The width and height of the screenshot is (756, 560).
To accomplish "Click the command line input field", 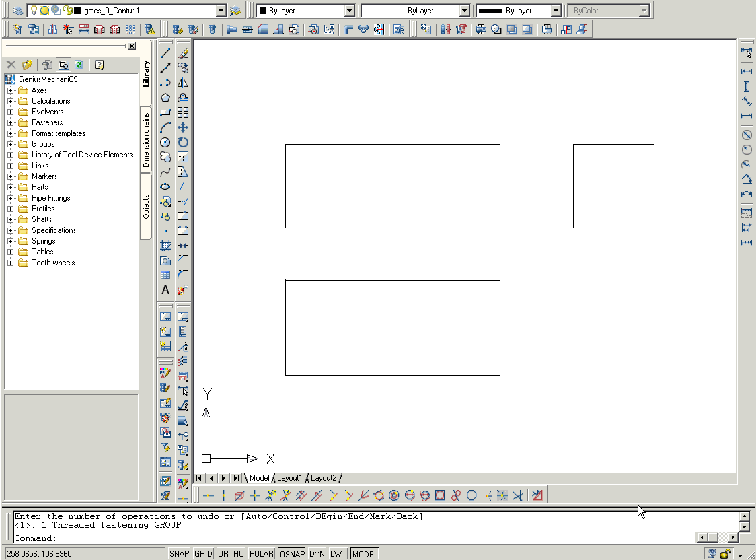I will pyautogui.click(x=354, y=538).
